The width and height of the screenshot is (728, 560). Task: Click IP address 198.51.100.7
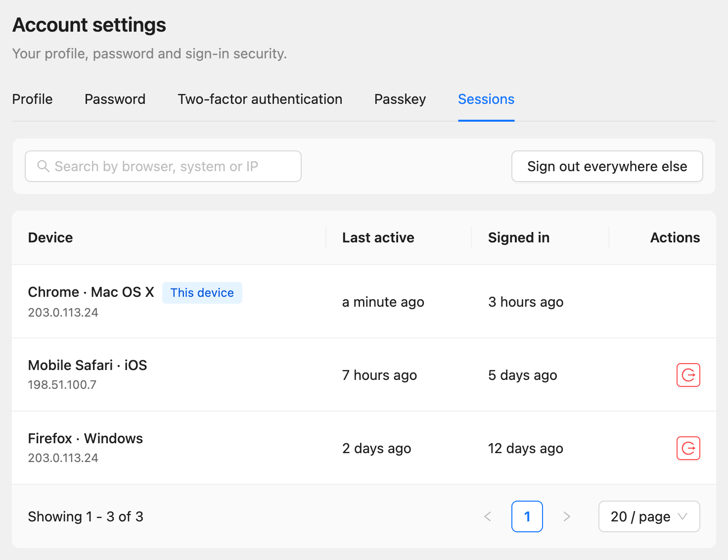click(62, 385)
